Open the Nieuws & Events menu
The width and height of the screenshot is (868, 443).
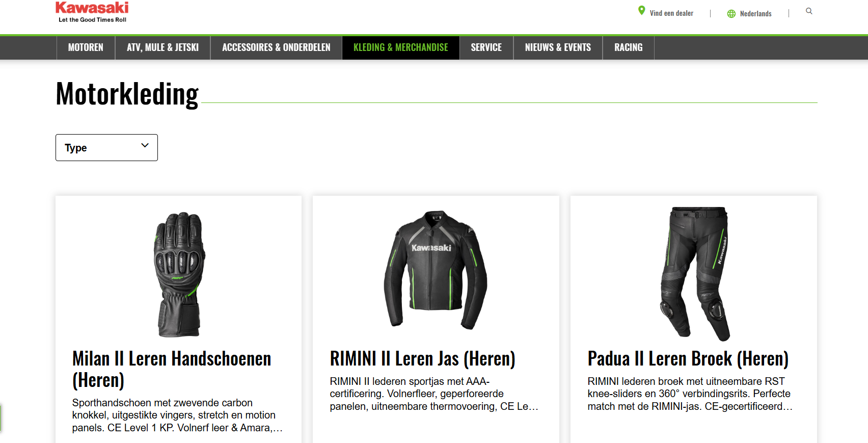pos(558,47)
